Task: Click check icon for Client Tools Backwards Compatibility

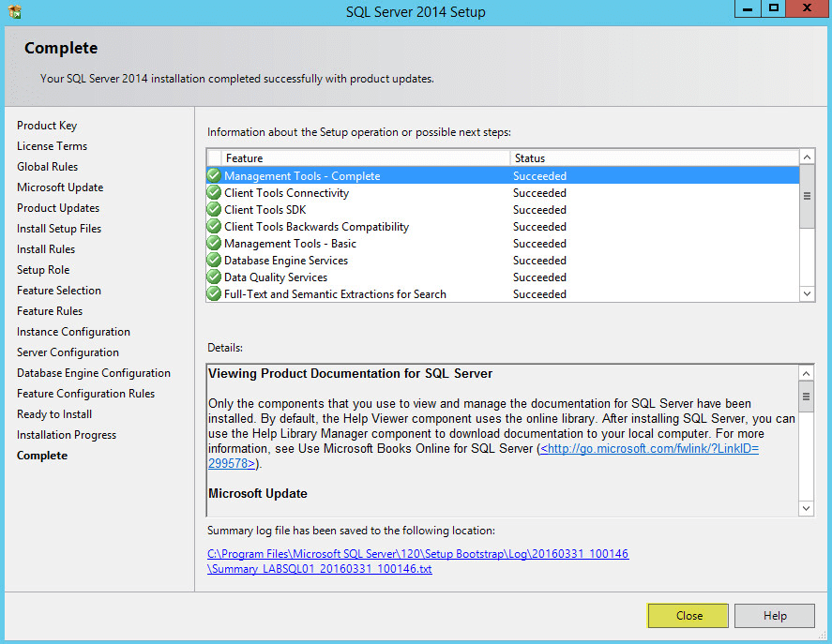Action: pos(214,227)
